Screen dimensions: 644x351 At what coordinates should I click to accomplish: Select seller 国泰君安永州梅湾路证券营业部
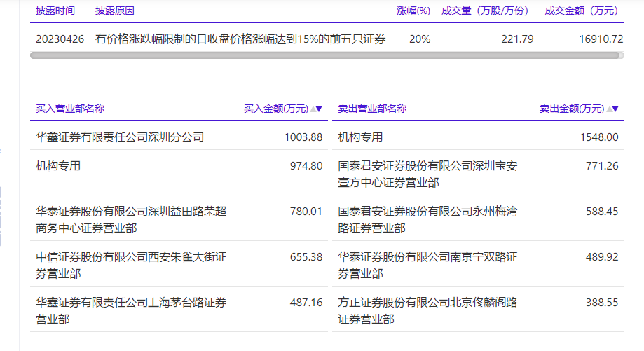[x=427, y=219]
